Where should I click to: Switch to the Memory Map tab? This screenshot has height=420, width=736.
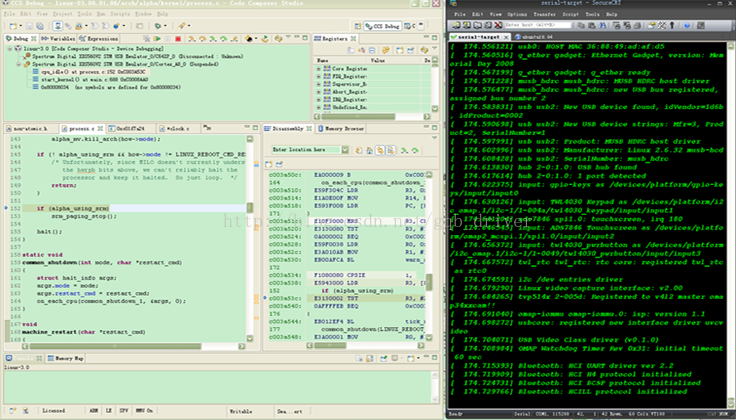pyautogui.click(x=66, y=359)
